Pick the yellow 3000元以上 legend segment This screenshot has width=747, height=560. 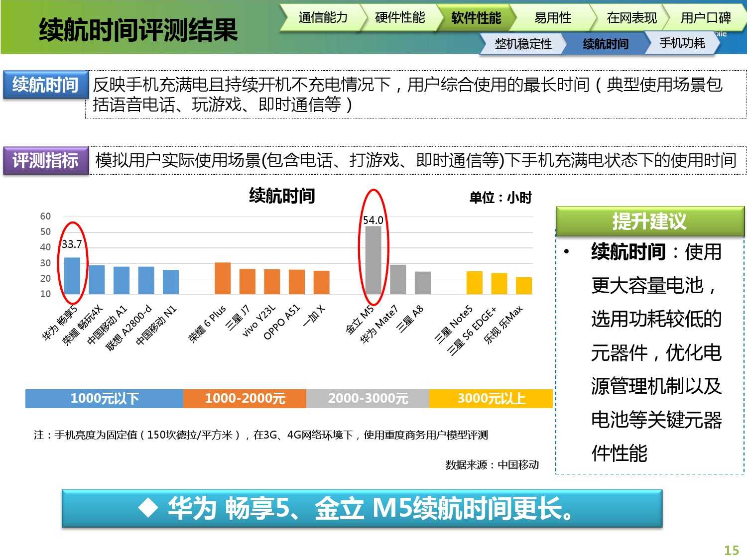pos(491,398)
